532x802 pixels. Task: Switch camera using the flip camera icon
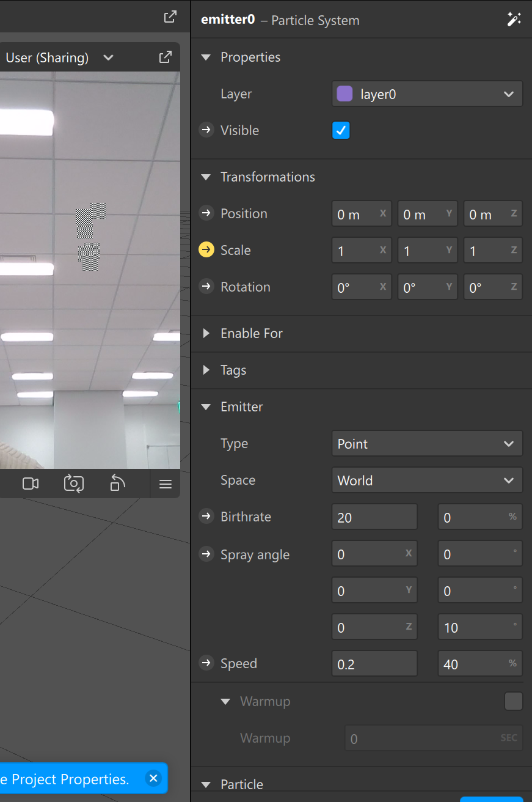click(74, 484)
